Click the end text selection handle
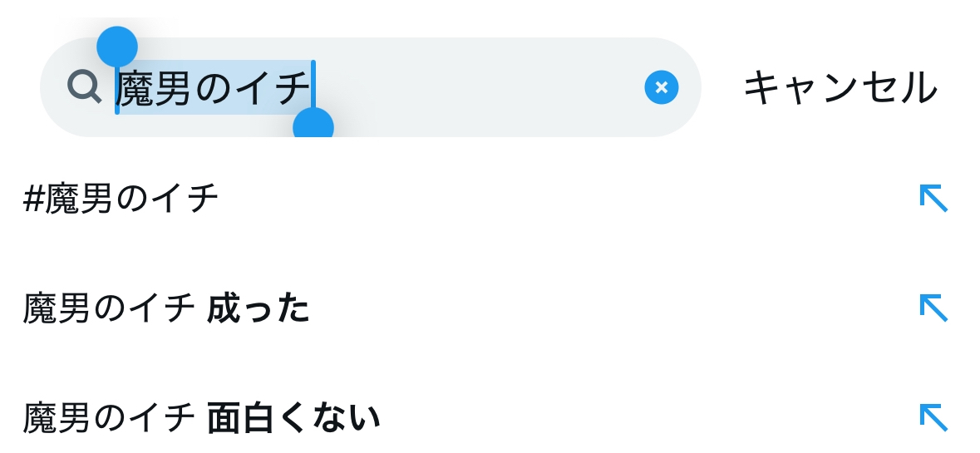 [313, 125]
